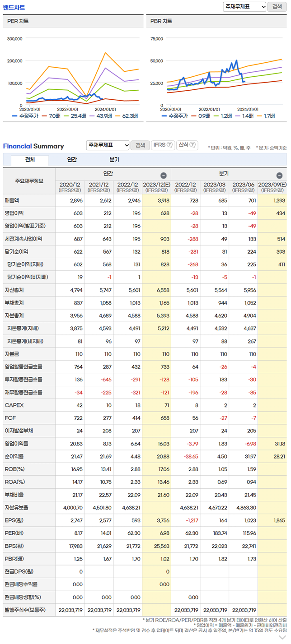The height and width of the screenshot is (644, 291).
Task: Click the 25.4배 green legend marker
Action: pyautogui.click(x=64, y=116)
